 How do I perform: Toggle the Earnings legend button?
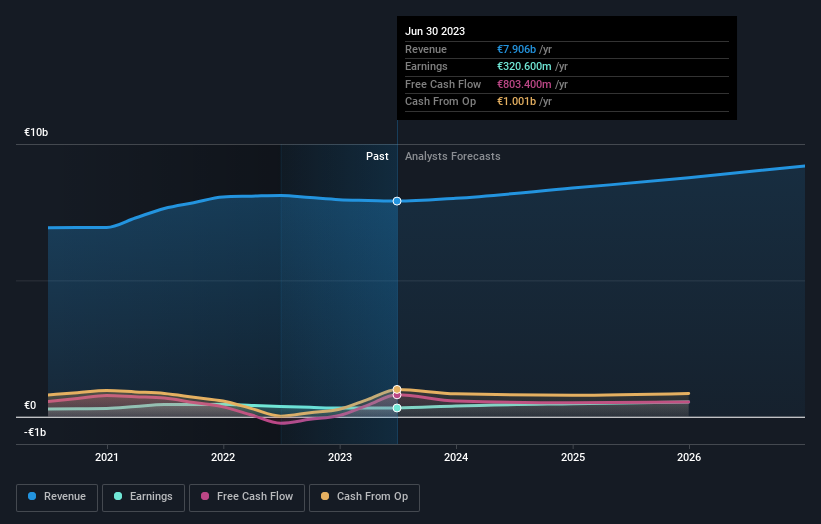click(x=143, y=497)
